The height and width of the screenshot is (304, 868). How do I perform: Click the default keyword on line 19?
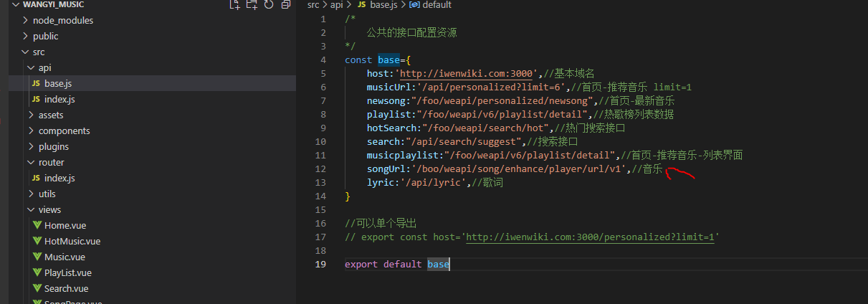402,265
